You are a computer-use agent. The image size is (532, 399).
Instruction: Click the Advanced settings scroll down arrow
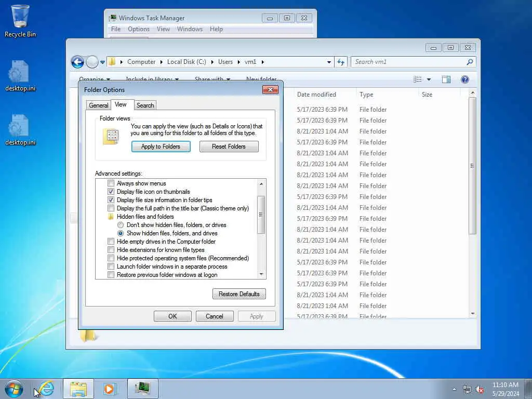click(x=261, y=274)
